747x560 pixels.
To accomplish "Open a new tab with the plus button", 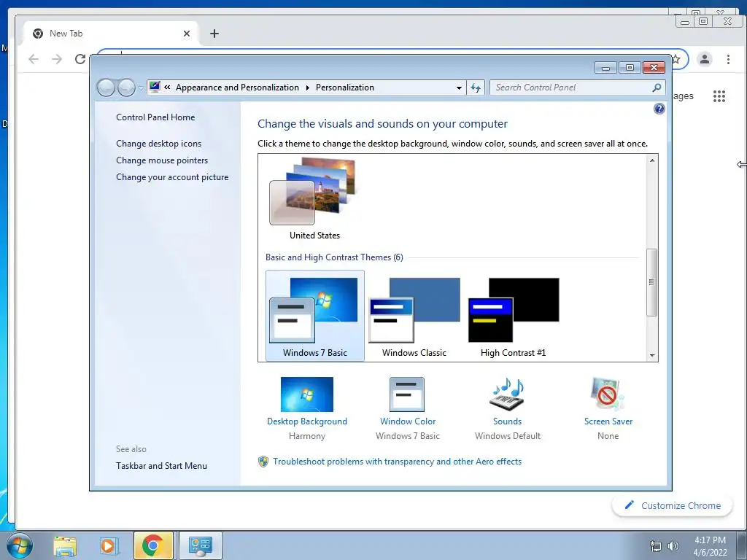I will click(214, 34).
